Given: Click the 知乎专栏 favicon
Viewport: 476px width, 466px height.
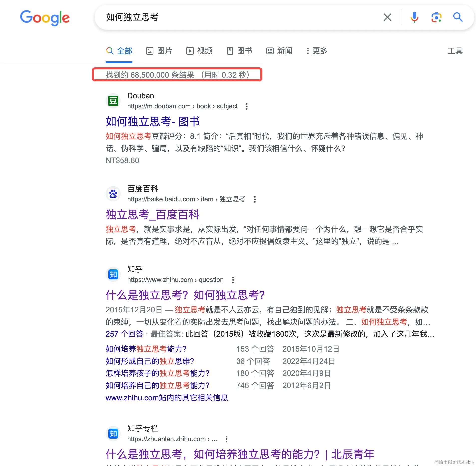Looking at the screenshot, I should (113, 434).
